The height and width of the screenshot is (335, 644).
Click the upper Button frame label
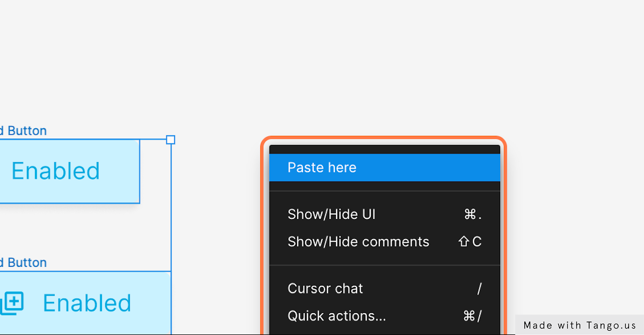(23, 130)
